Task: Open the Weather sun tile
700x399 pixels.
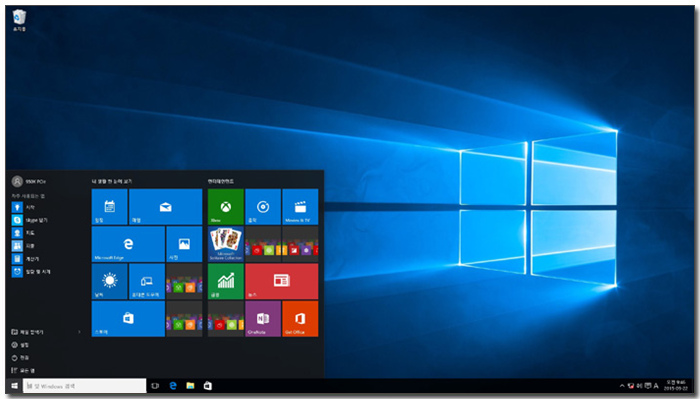Action: click(x=109, y=281)
